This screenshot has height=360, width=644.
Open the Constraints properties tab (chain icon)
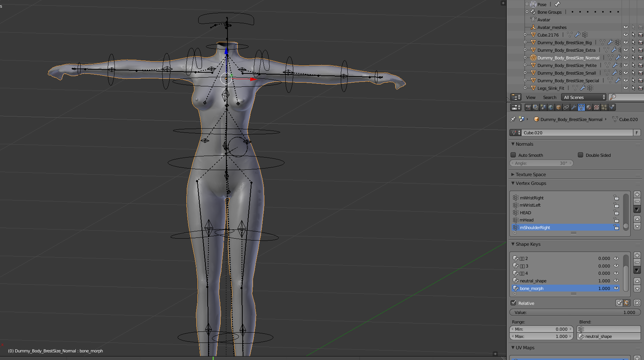click(x=566, y=107)
